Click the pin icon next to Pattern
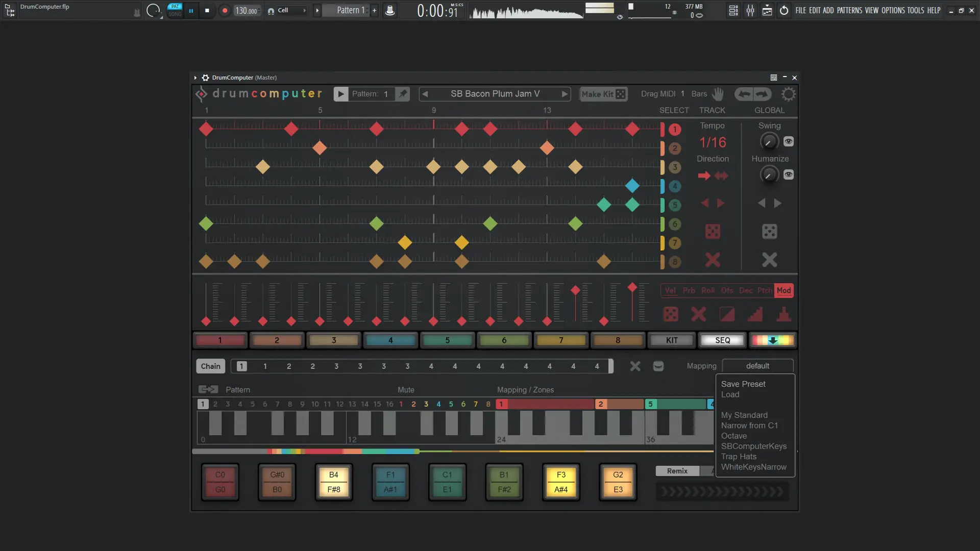 pos(403,94)
